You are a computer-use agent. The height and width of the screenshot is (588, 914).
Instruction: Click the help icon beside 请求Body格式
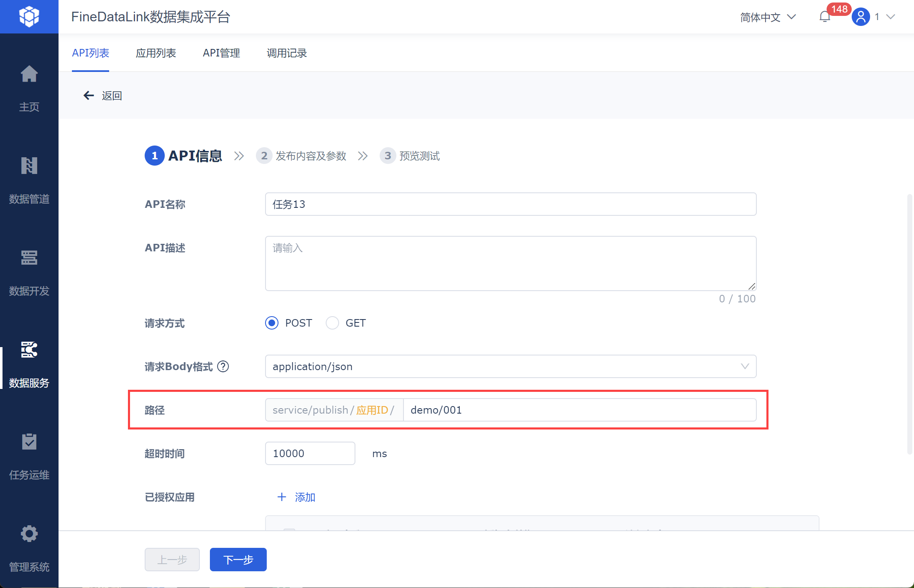coord(223,366)
